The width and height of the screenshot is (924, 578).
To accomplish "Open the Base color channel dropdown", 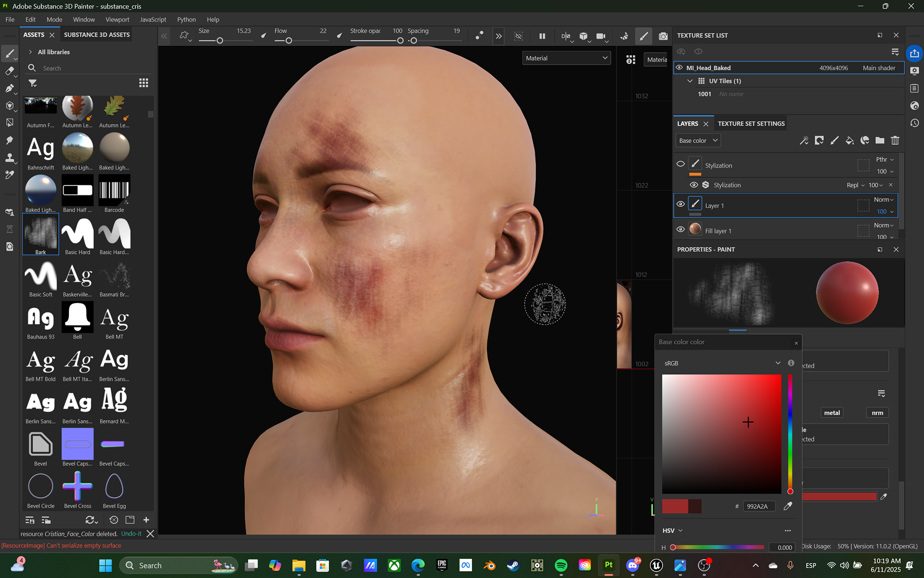I will 698,141.
